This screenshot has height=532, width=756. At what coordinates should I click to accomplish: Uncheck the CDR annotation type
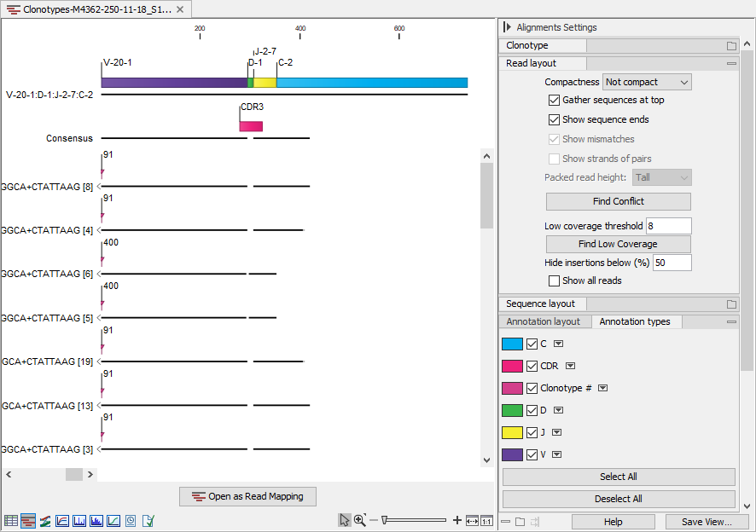[x=533, y=366]
